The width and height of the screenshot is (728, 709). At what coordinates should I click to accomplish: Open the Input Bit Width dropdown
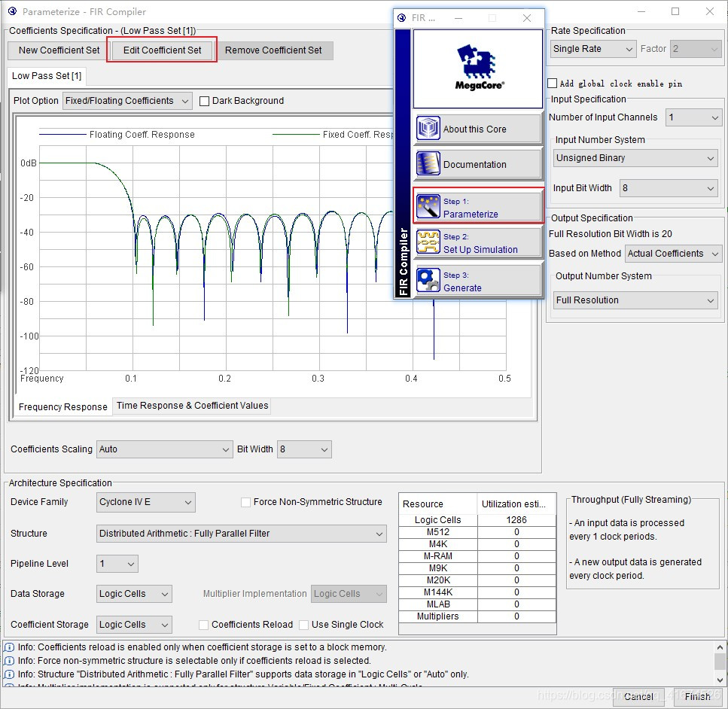click(x=669, y=188)
